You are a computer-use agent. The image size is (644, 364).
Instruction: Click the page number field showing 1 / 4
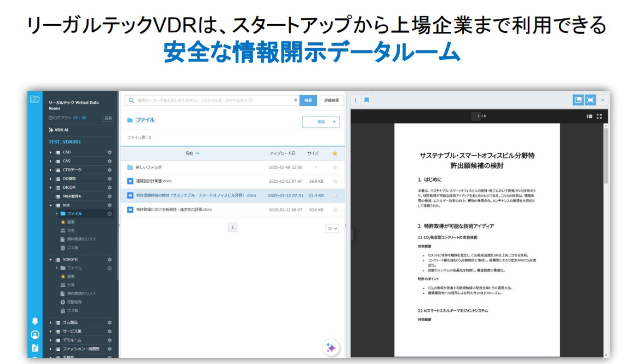[x=476, y=116]
